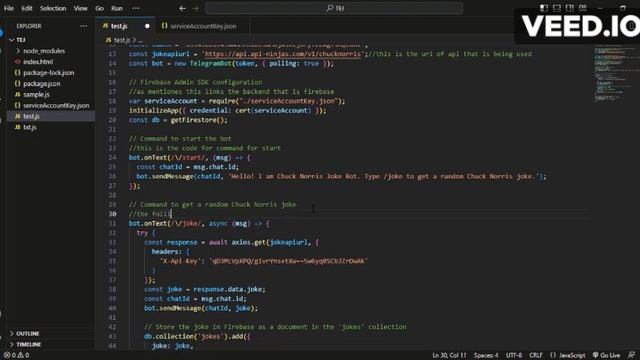This screenshot has width=640, height=360.
Task: Open package.json in Explorer
Action: (42, 84)
